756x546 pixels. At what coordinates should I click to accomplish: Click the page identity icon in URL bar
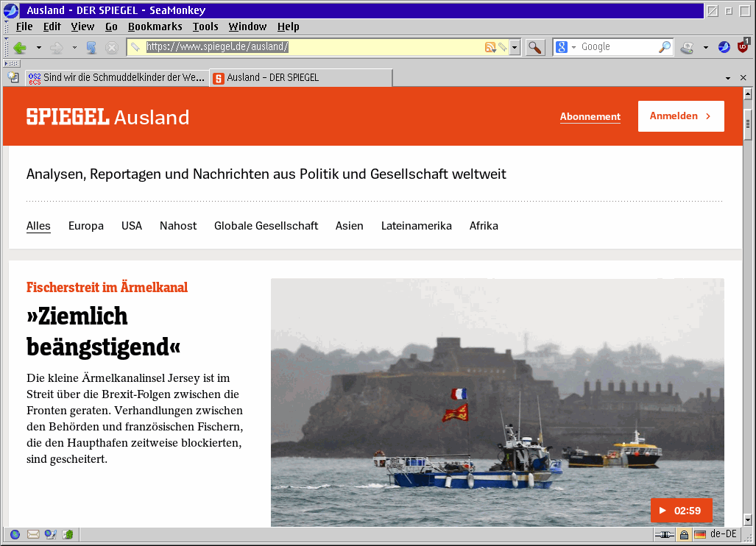(x=135, y=47)
